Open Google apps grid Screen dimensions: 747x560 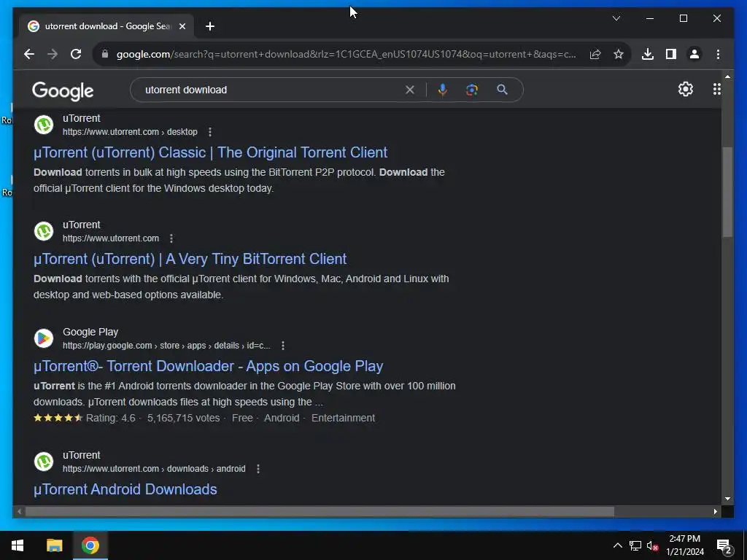tap(716, 89)
